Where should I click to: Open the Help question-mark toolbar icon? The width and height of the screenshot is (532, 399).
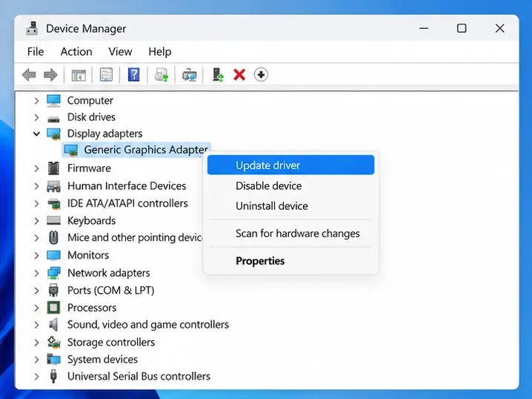coord(133,75)
